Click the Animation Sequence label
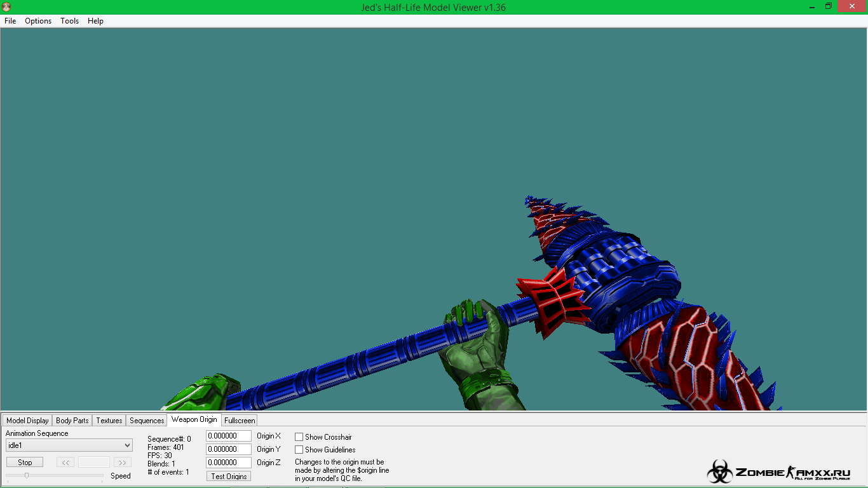This screenshot has width=868, height=488. 37,433
